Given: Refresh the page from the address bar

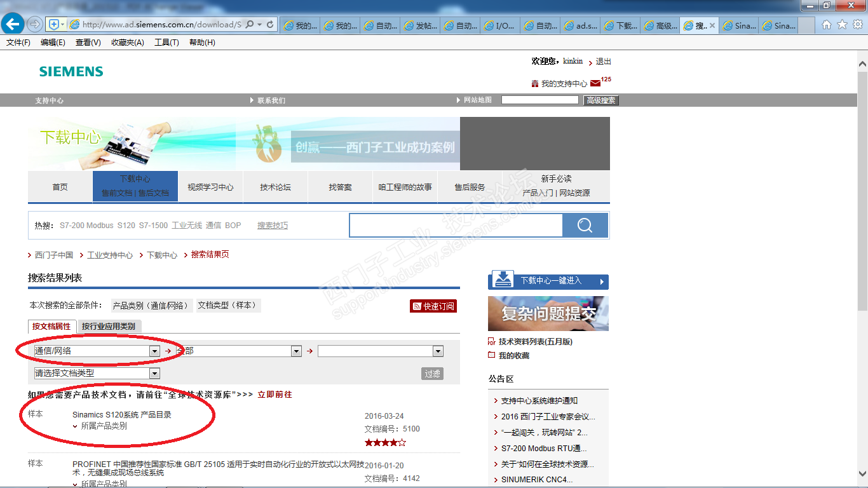Looking at the screenshot, I should (271, 25).
